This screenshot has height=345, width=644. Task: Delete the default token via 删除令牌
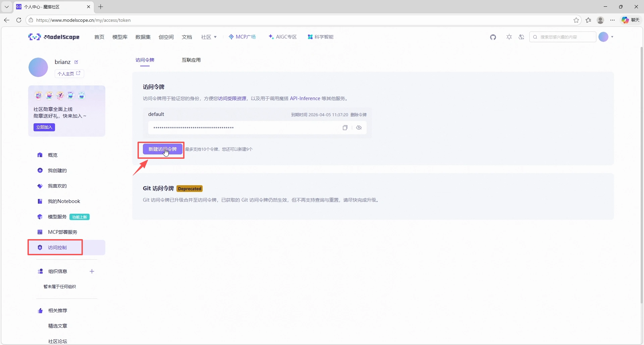pyautogui.click(x=359, y=115)
